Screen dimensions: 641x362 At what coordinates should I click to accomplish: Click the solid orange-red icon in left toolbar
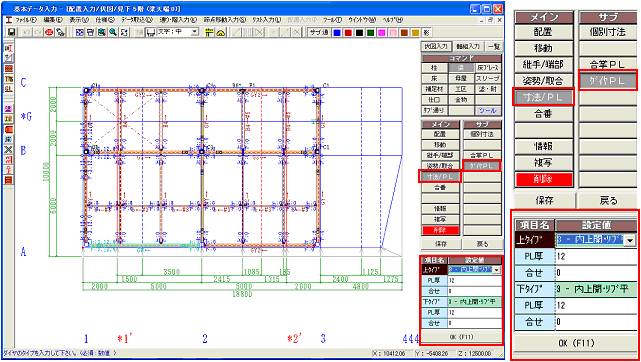click(8, 129)
